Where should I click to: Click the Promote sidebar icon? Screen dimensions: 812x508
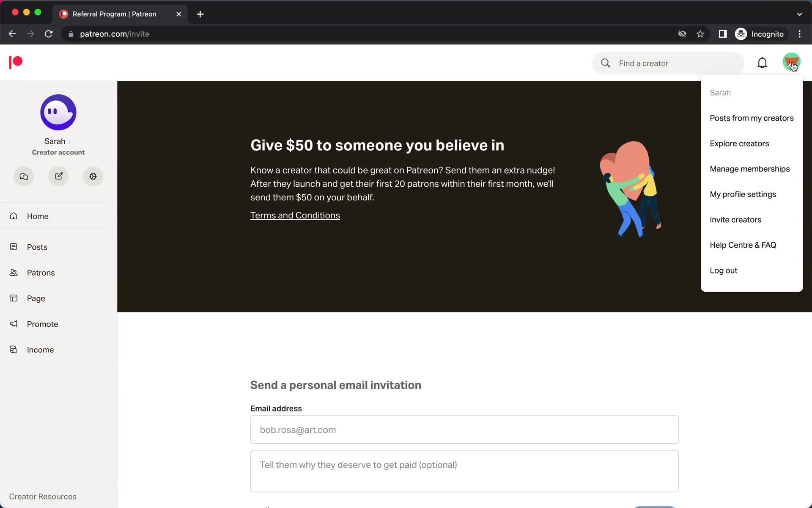pos(15,324)
